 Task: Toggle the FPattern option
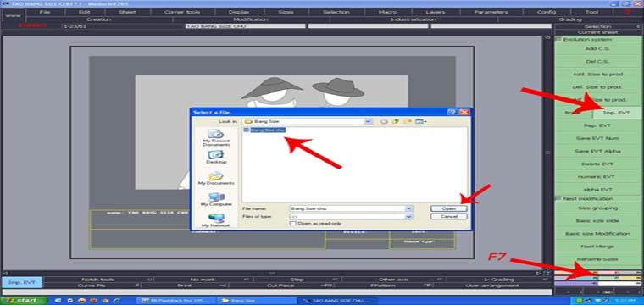pyautogui.click(x=384, y=286)
